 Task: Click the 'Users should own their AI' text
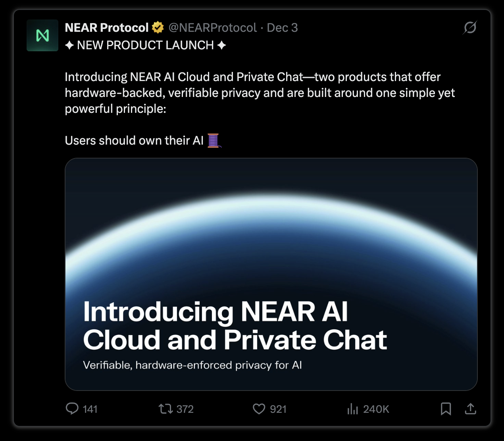[x=134, y=140]
